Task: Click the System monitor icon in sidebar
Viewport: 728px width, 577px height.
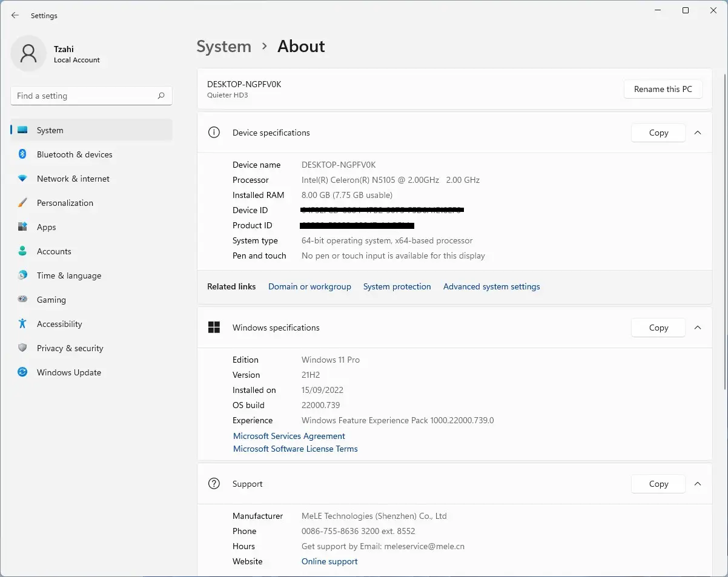Action: click(22, 130)
